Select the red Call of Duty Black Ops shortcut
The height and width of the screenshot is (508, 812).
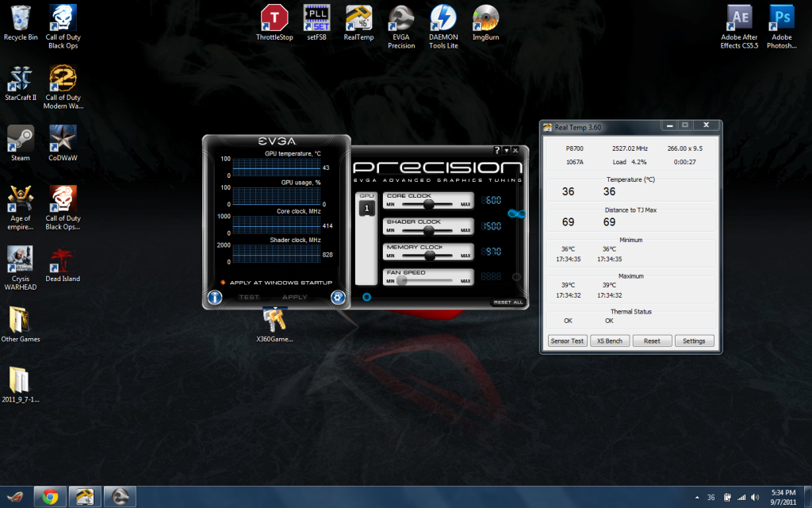point(63,208)
